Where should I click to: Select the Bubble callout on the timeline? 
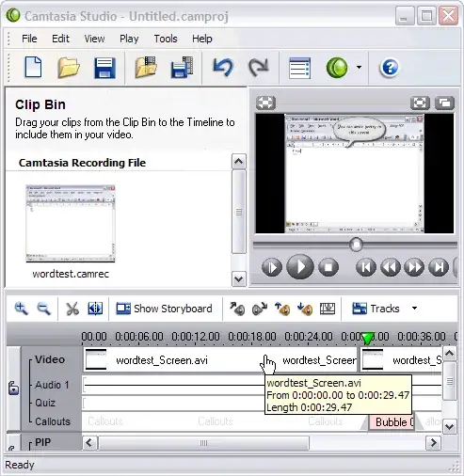click(x=392, y=422)
